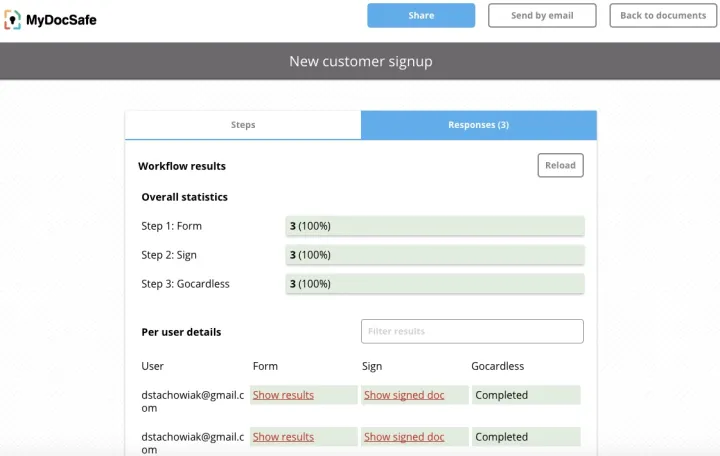Click the Form column header
This screenshot has height=456, width=720.
pos(265,366)
